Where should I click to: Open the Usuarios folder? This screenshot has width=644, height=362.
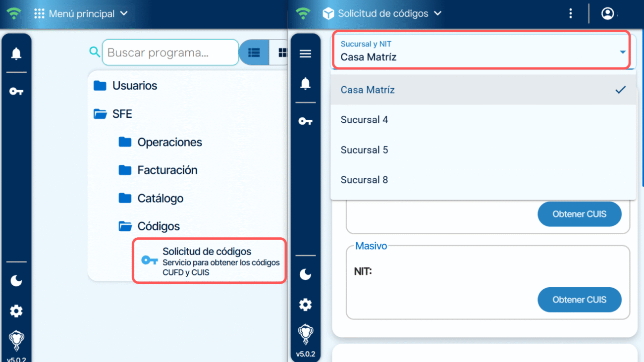point(134,86)
